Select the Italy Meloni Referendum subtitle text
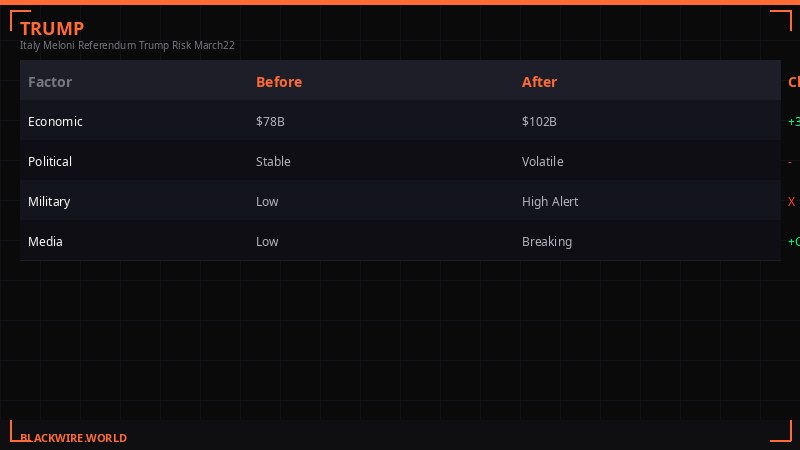Image resolution: width=800 pixels, height=450 pixels. 127,45
